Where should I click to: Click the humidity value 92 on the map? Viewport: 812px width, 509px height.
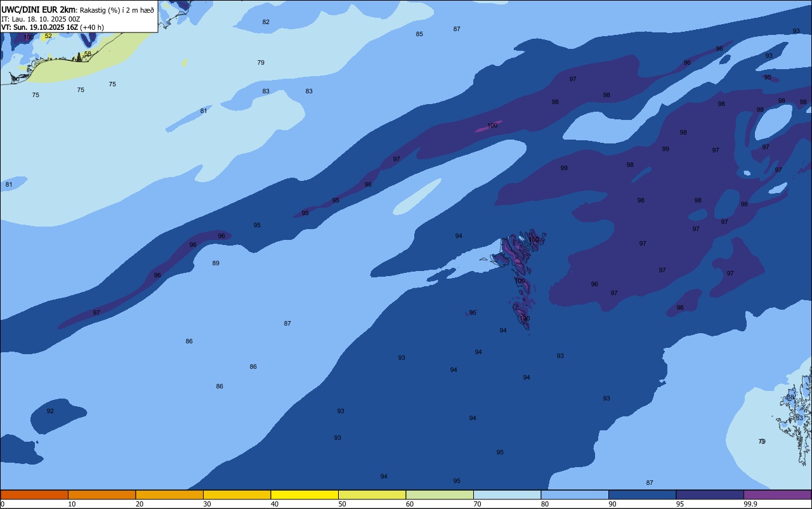tap(50, 411)
